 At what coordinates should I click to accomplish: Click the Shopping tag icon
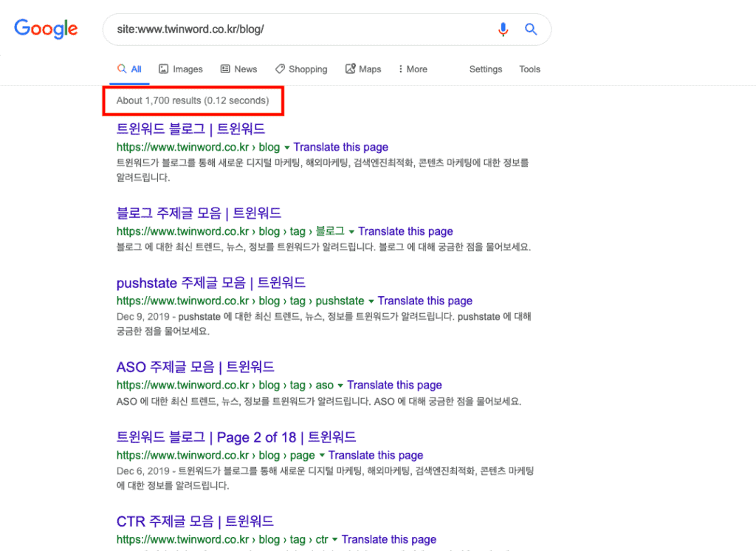280,69
